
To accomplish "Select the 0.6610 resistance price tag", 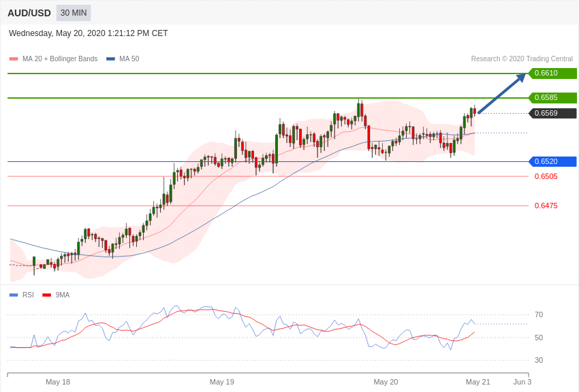I will (552, 73).
